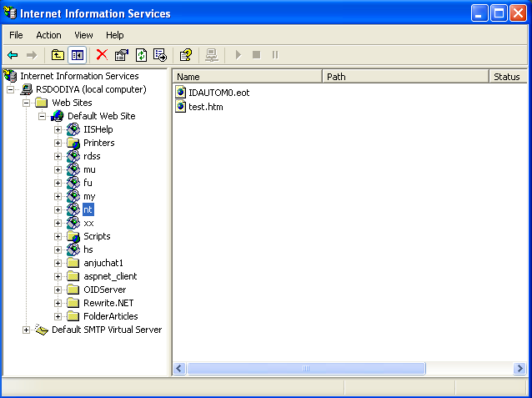Close the Internet Information Services window
The image size is (532, 398).
coord(519,13)
